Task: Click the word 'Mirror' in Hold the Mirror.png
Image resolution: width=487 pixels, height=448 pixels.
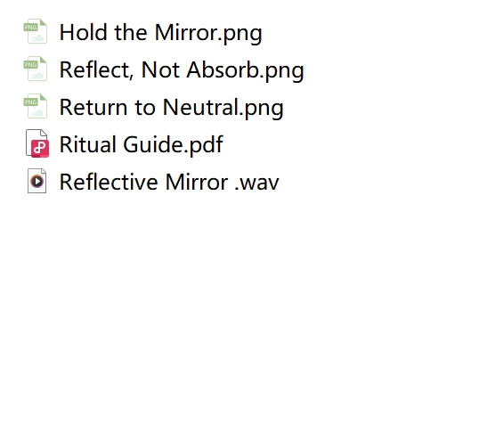Action: 185,32
